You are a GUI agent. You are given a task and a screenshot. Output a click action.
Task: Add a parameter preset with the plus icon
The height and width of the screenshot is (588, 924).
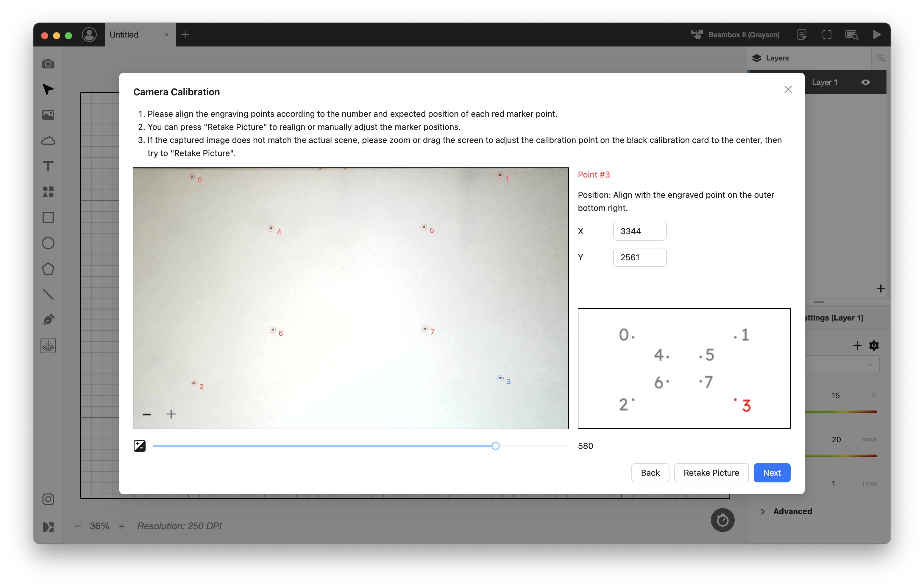pos(857,345)
